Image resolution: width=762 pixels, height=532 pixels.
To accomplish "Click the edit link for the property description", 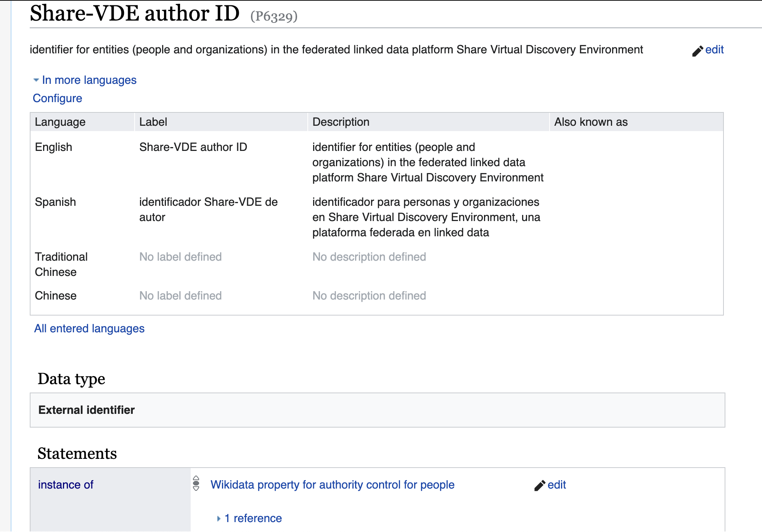I will tap(715, 50).
